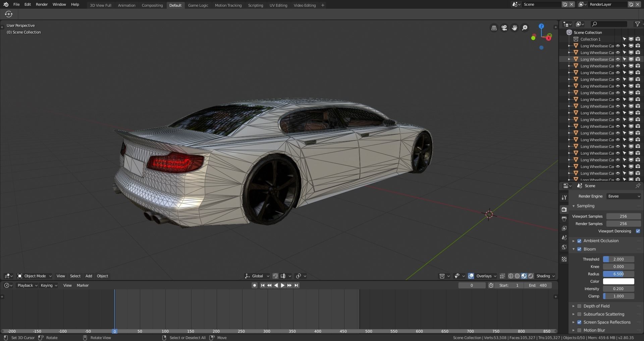Open the File menu
Screen dimensions: 644x341
tap(16, 4)
